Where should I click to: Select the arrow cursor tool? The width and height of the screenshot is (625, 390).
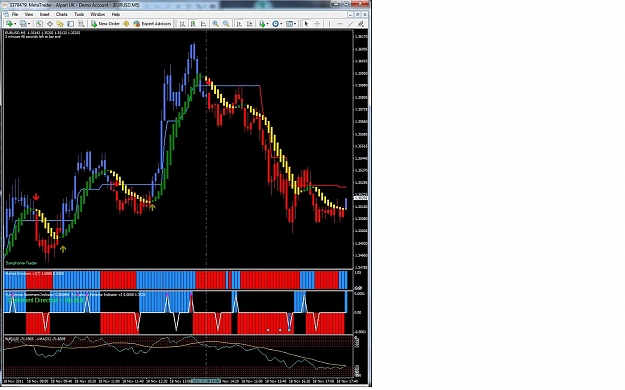306,24
